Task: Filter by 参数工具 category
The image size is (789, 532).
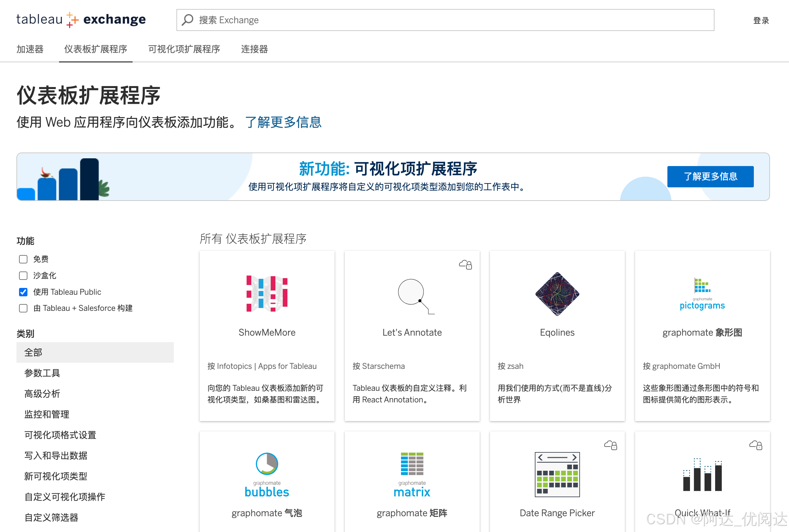Action: (x=95, y=373)
